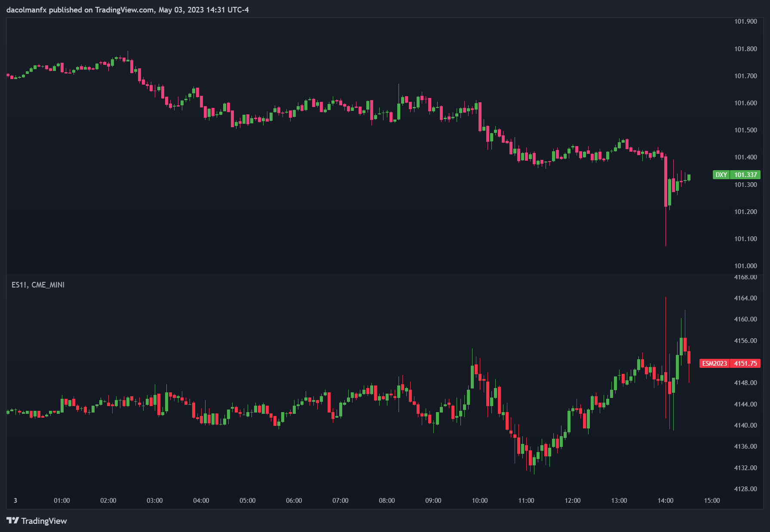This screenshot has height=532, width=770.
Task: Click the TradingView logo icon
Action: click(13, 520)
